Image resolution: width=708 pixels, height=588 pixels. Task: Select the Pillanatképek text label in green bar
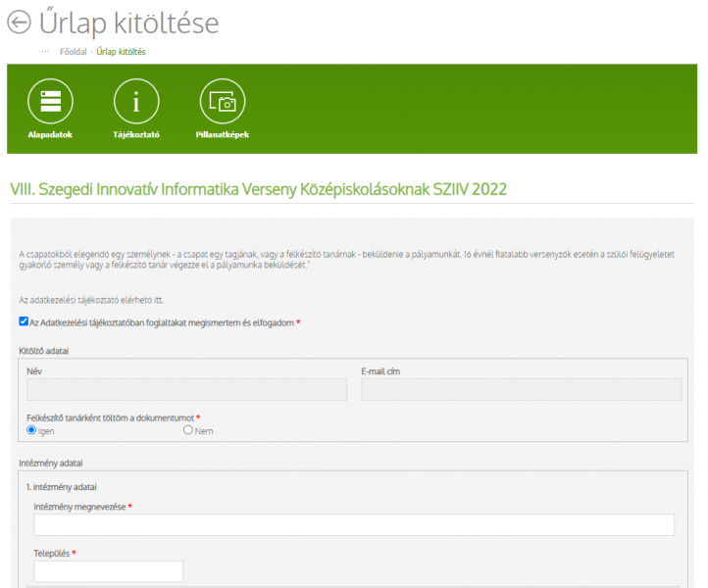(x=223, y=134)
